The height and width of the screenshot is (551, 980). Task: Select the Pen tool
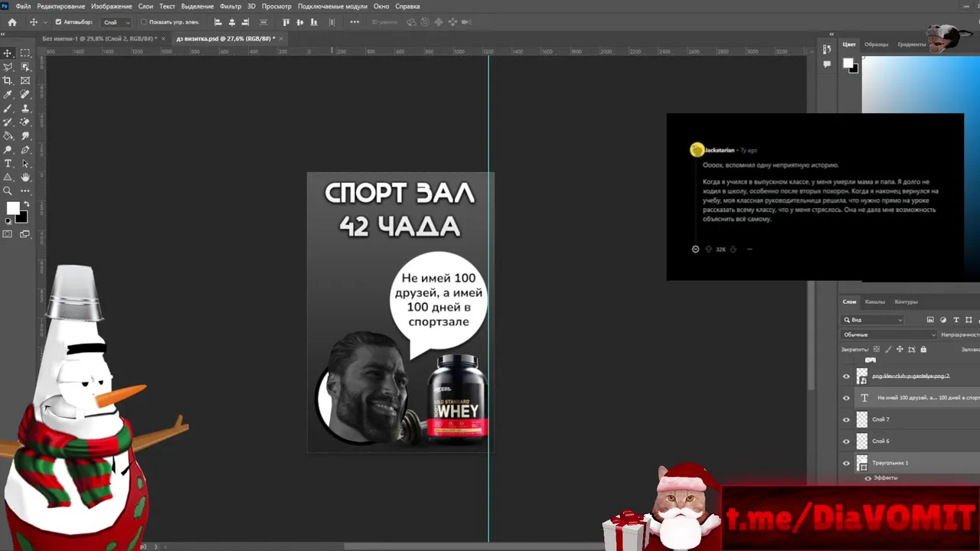[x=25, y=149]
